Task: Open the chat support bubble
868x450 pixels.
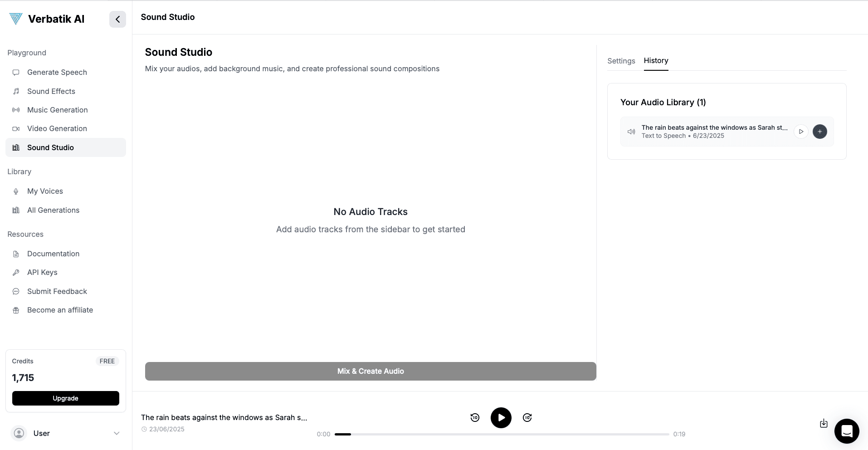Action: 846,431
